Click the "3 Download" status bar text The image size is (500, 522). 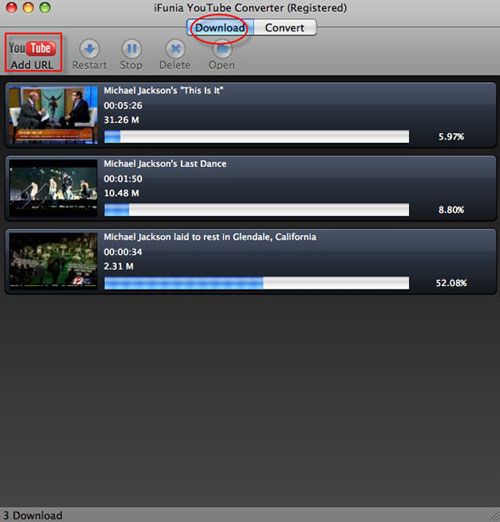click(x=33, y=515)
